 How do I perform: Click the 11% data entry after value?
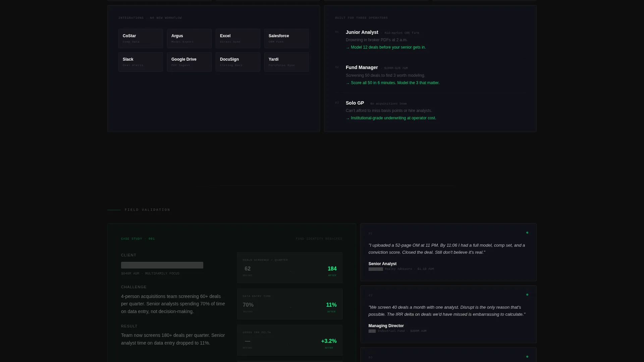[331, 305]
